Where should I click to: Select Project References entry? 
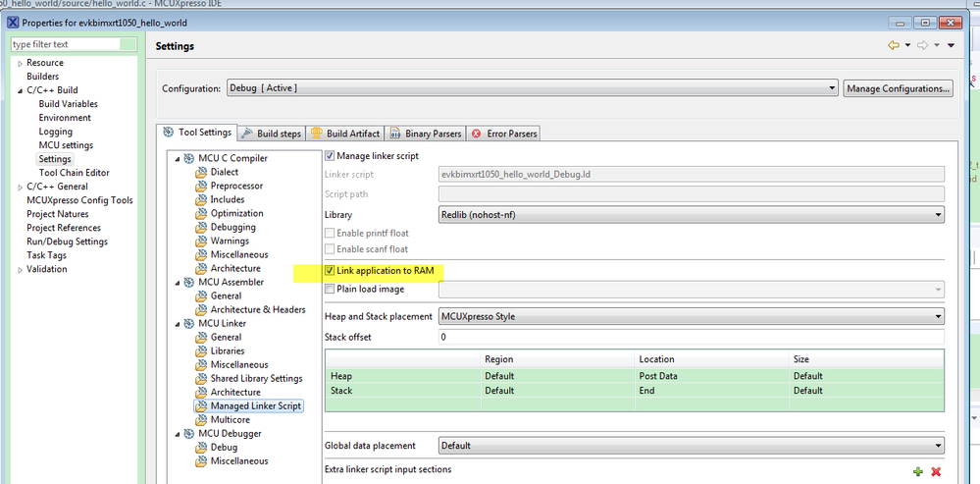click(63, 228)
